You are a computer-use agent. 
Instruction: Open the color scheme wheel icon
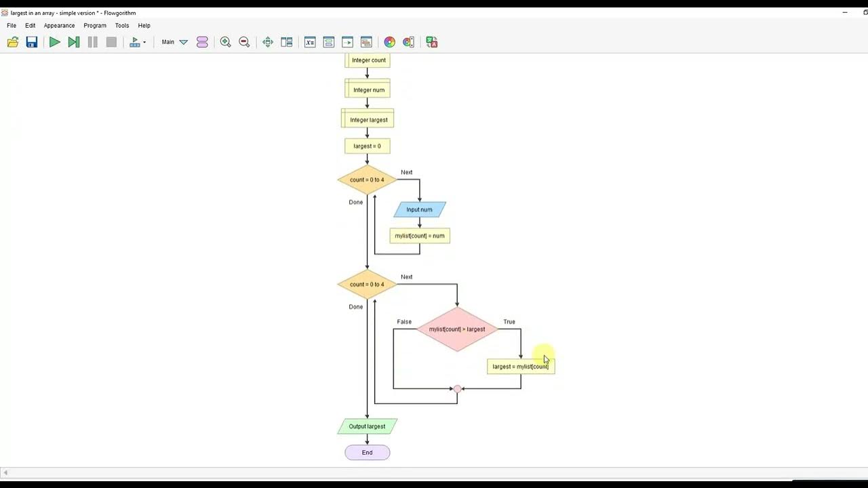click(x=389, y=42)
